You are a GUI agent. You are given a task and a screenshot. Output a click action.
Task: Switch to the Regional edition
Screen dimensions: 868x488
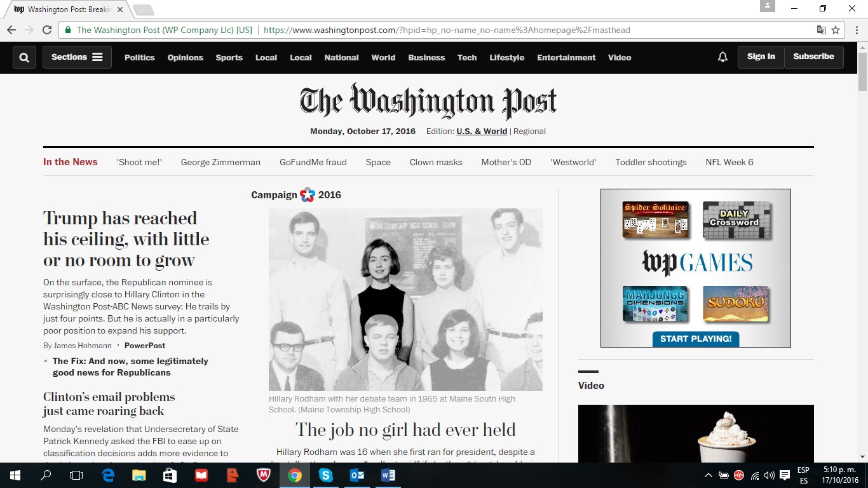click(x=529, y=132)
